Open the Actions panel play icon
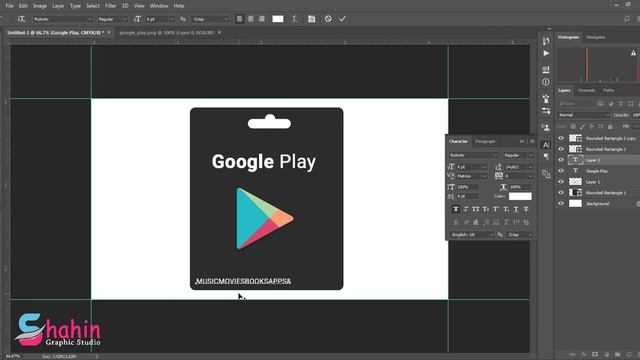 coord(546,53)
